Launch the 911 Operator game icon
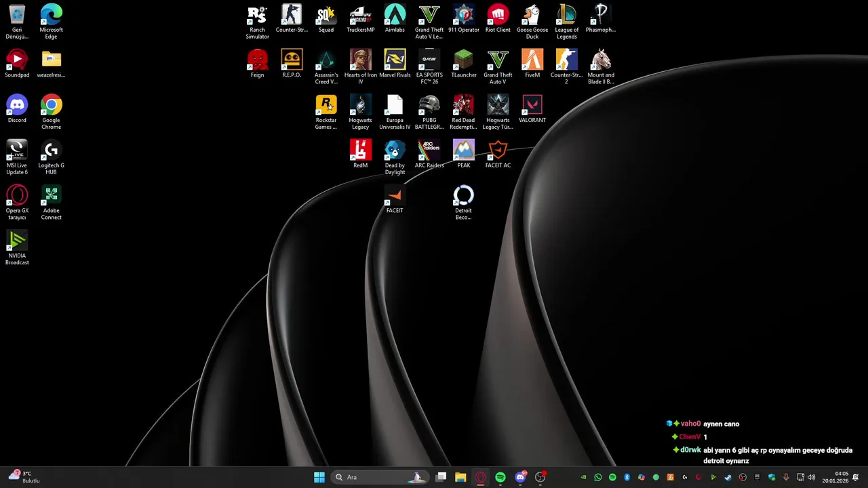The width and height of the screenshot is (868, 488). [464, 19]
